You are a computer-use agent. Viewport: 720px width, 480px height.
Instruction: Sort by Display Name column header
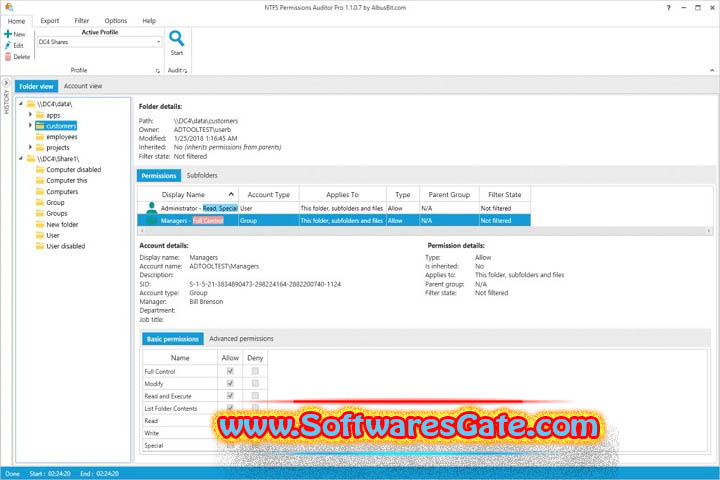click(x=188, y=195)
